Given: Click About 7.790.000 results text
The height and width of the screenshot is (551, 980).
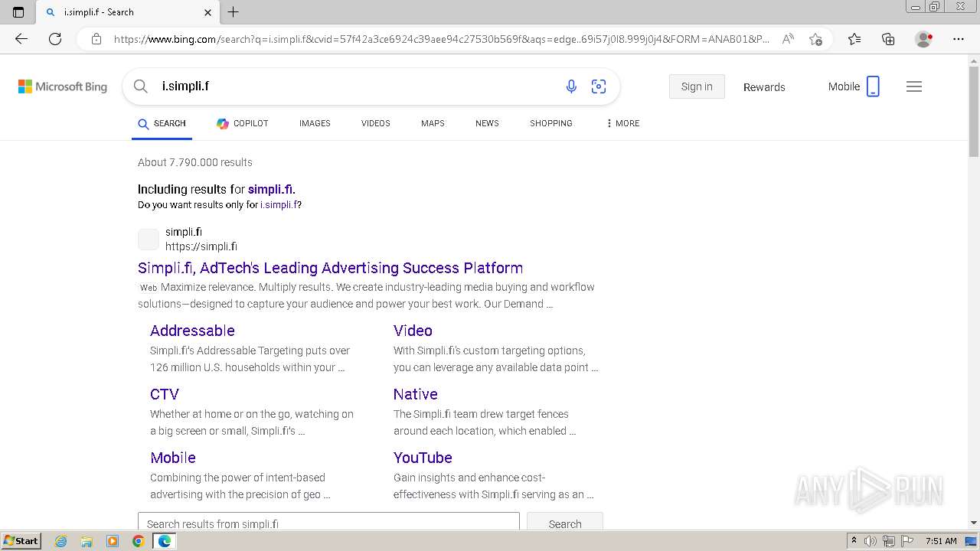Looking at the screenshot, I should coord(195,162).
